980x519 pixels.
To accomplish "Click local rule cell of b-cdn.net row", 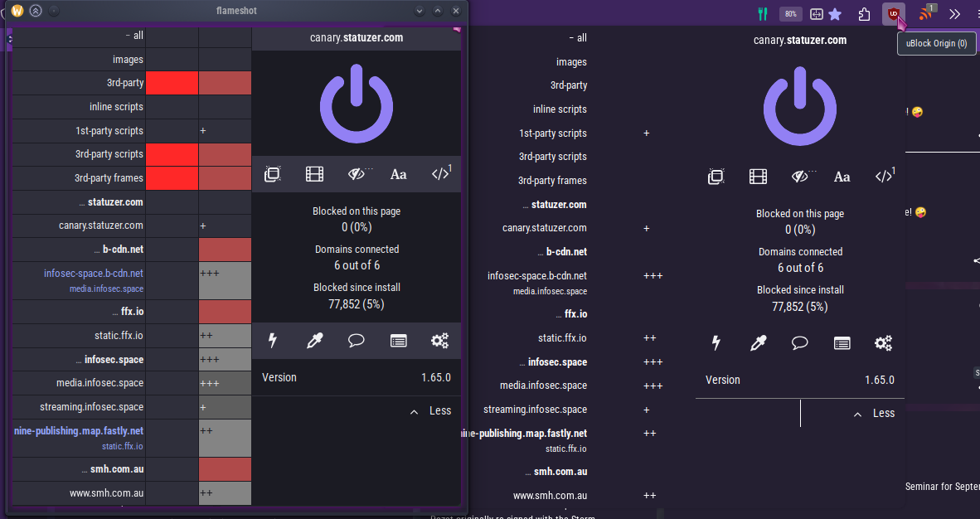I will (x=225, y=250).
